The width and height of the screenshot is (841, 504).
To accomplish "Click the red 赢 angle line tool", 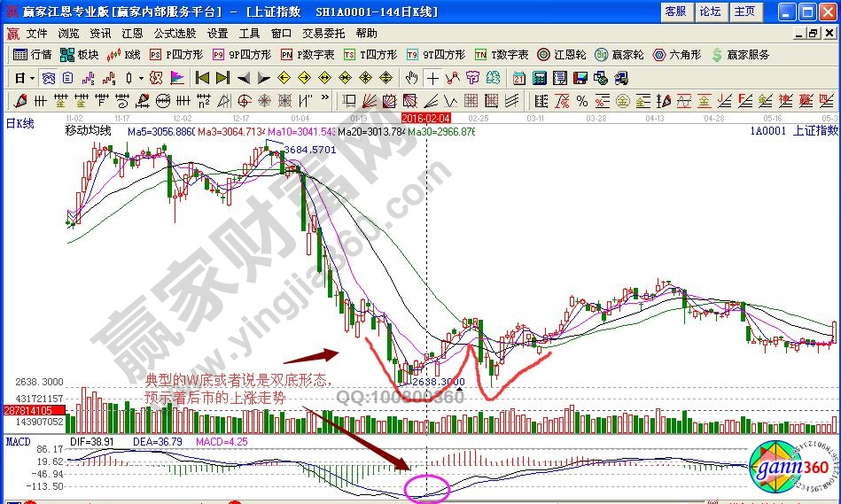I will pyautogui.click(x=806, y=100).
